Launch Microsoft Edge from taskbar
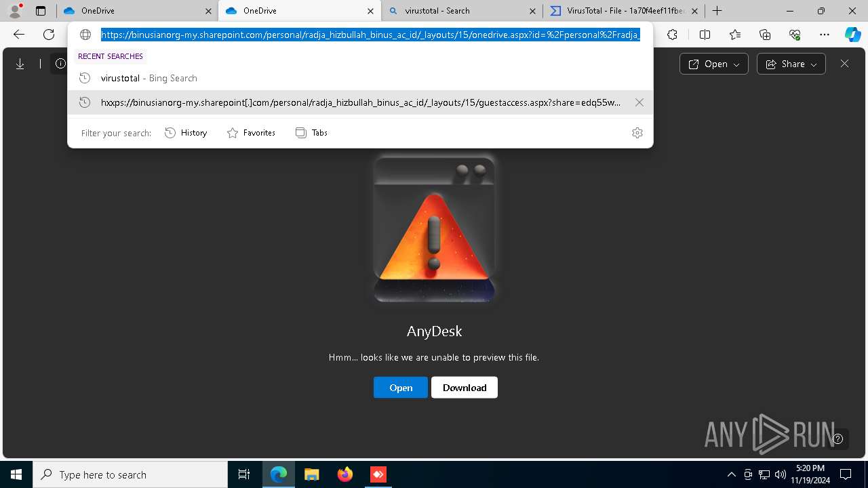Screen dimensions: 868x488 [x=279, y=474]
